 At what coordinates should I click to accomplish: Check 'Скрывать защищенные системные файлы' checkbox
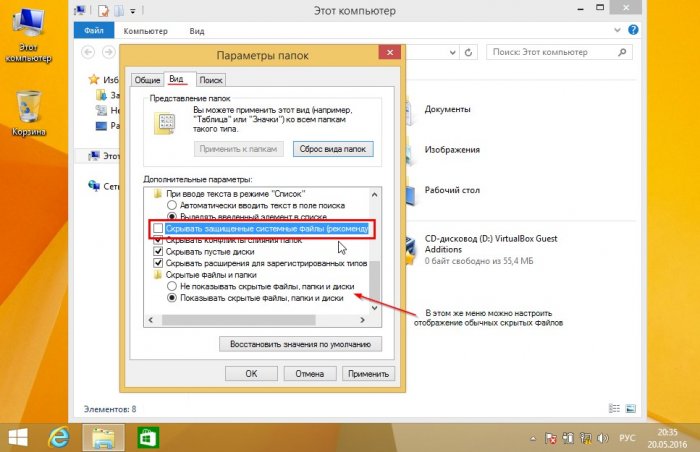(x=158, y=229)
